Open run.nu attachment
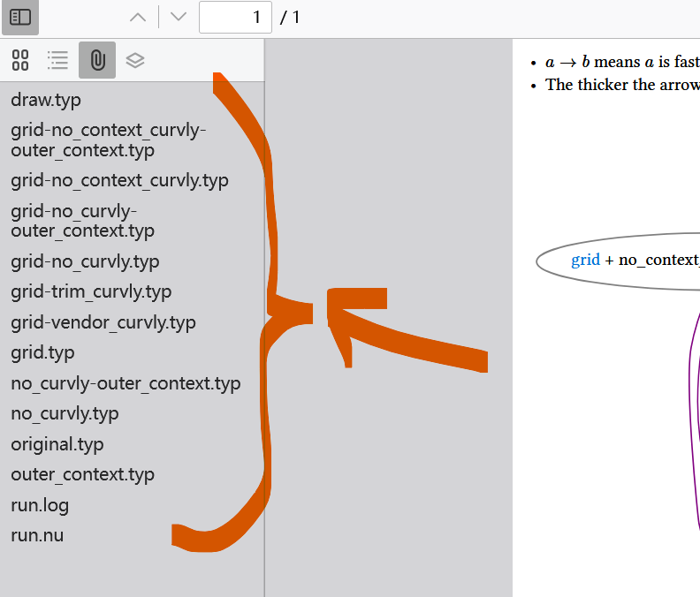Screen dimensions: 700x597 click(37, 535)
